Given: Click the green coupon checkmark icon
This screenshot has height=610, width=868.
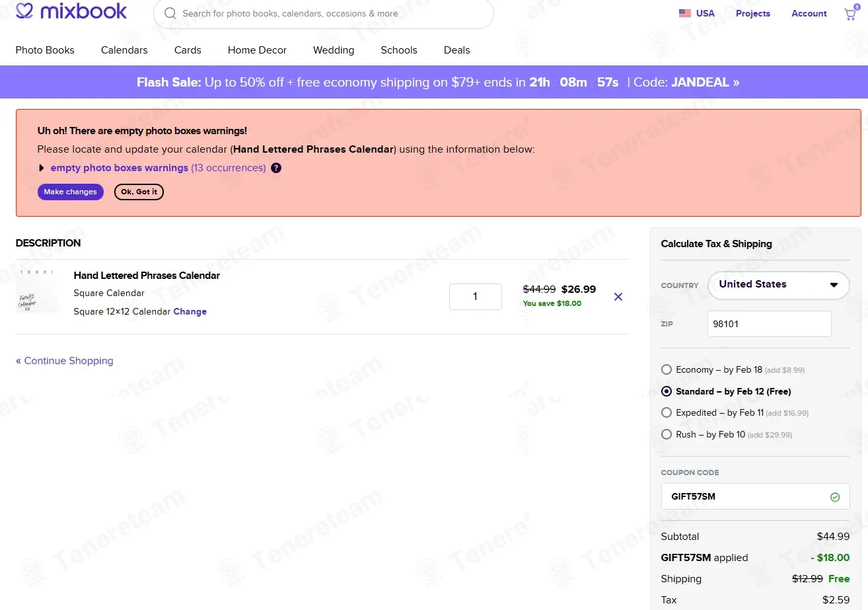Looking at the screenshot, I should coord(835,497).
